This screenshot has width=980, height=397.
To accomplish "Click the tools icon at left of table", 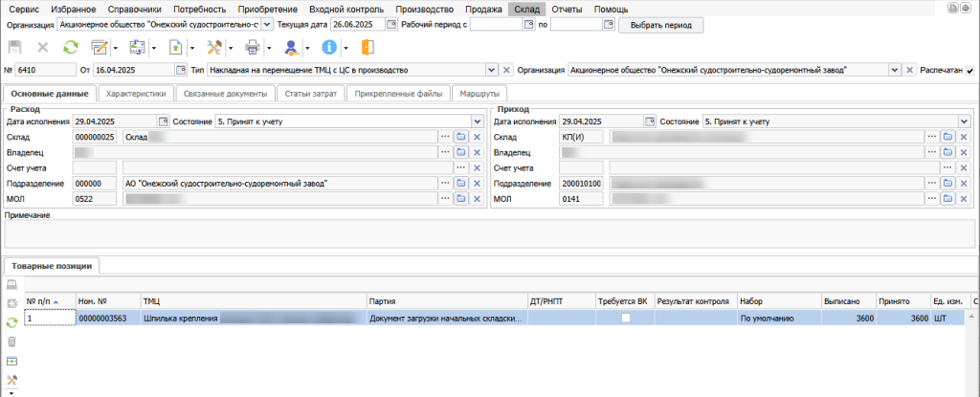I will (11, 380).
